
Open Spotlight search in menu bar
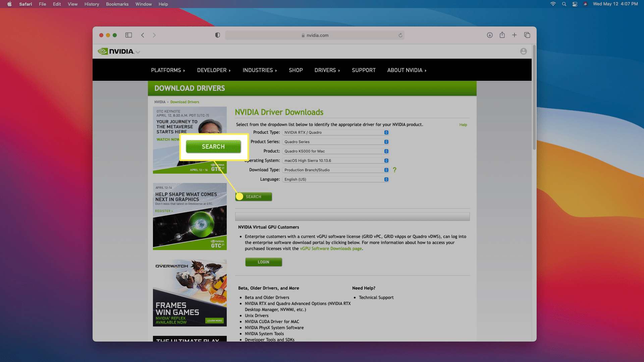pyautogui.click(x=564, y=4)
